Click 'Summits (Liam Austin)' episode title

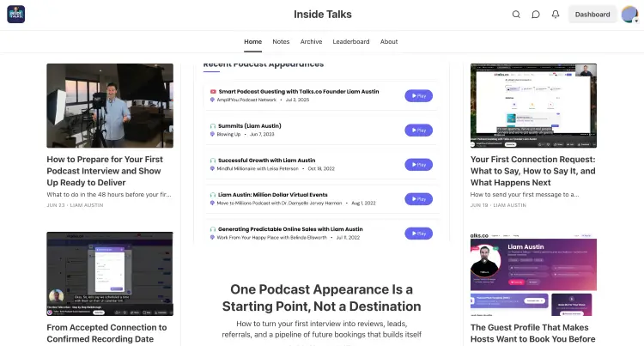coord(250,126)
